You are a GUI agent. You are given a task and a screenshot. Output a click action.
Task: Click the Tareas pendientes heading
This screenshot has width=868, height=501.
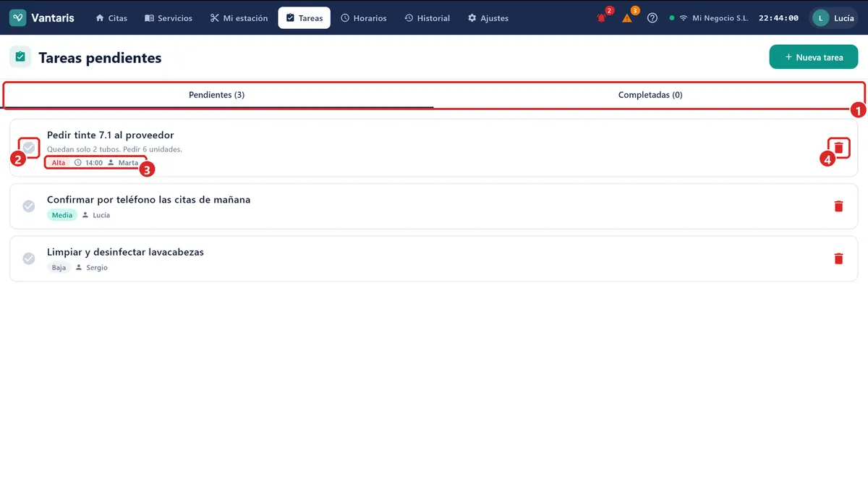tap(100, 58)
